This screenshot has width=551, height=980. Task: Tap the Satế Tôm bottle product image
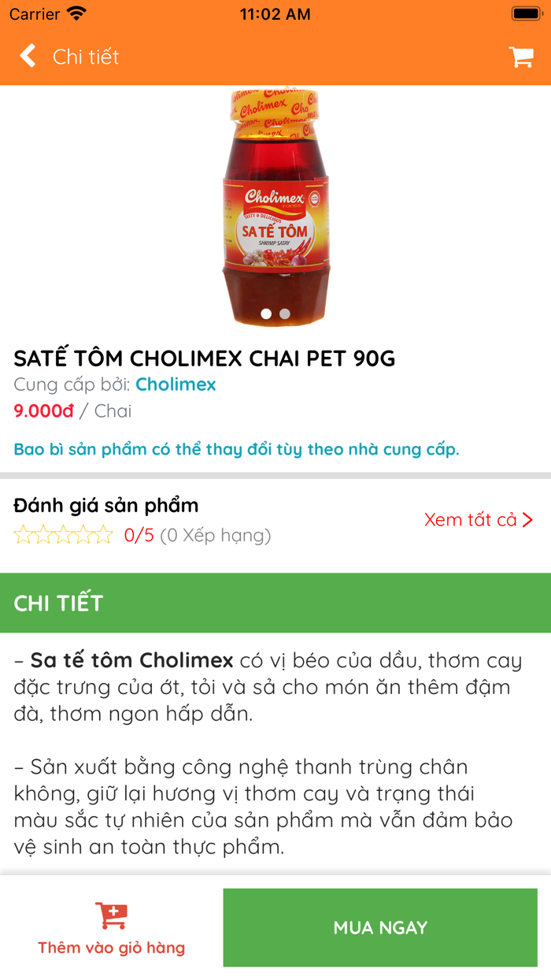[275, 206]
